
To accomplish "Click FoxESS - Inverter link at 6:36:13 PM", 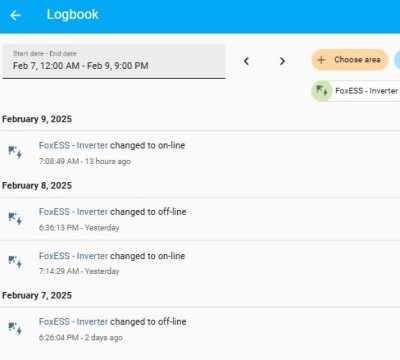I will point(73,212).
